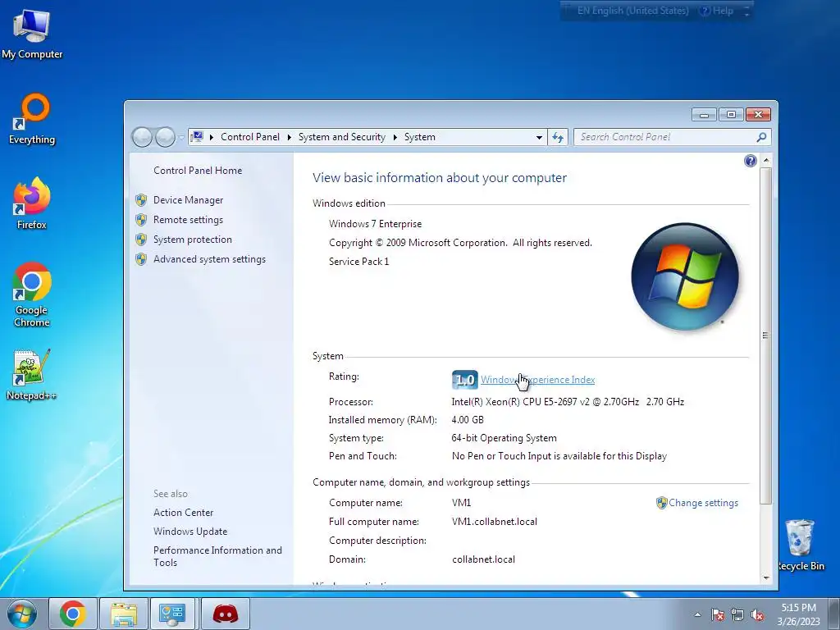
Task: Open the network tray icon
Action: (x=737, y=615)
